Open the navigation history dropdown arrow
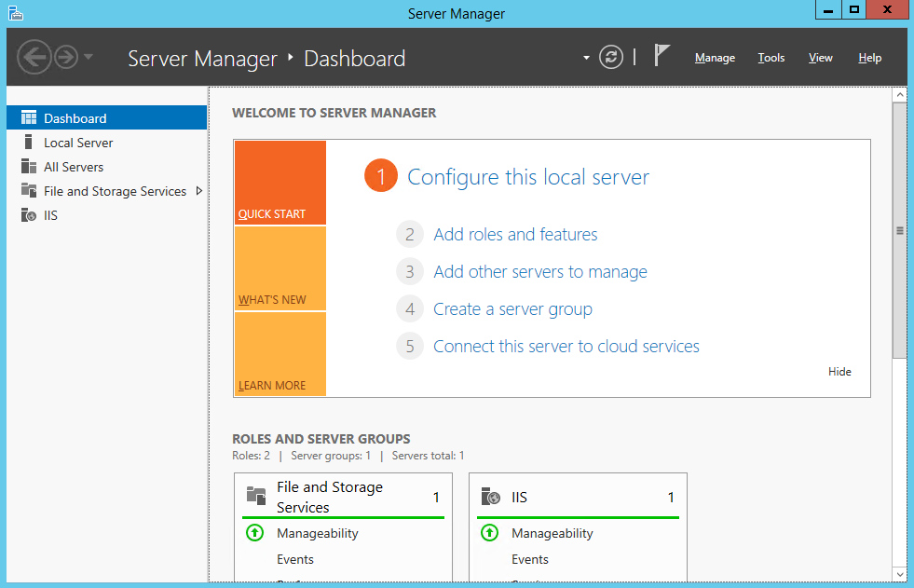 click(x=89, y=58)
